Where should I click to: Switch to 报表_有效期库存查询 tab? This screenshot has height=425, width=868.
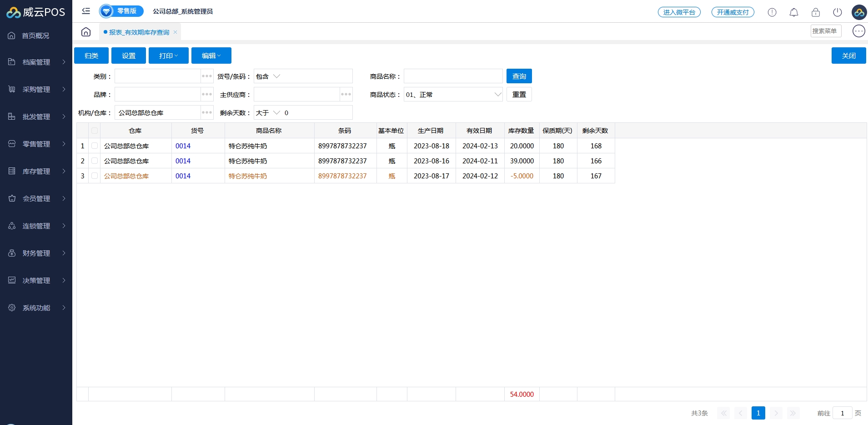pos(139,32)
